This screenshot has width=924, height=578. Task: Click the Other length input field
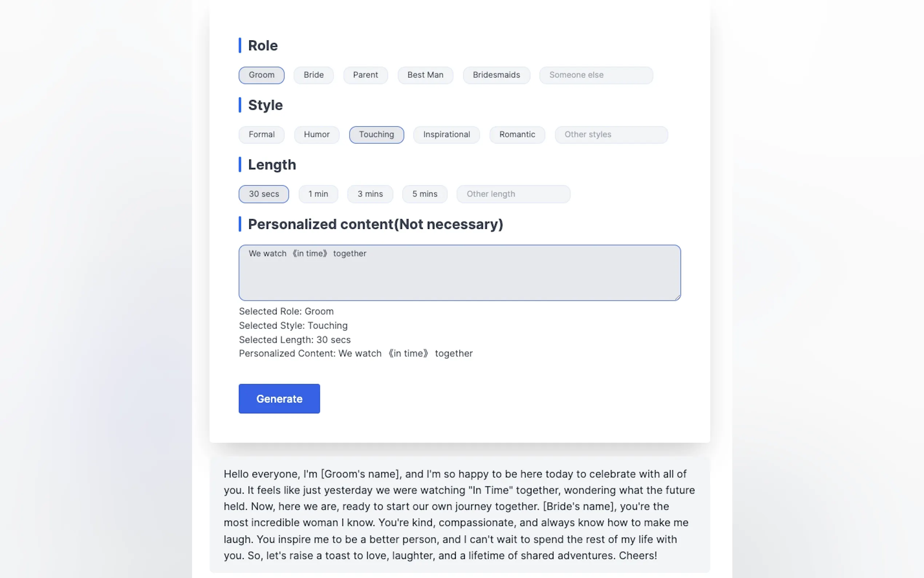[513, 194]
